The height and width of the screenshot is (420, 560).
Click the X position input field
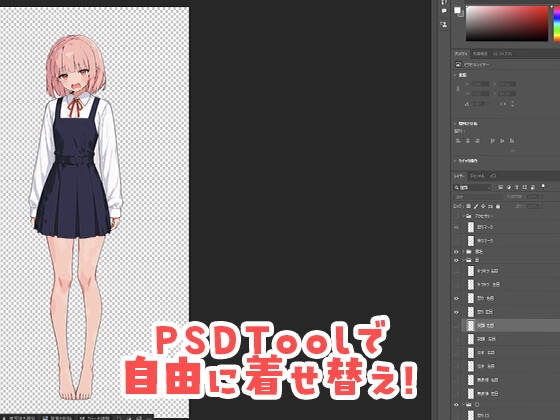click(507, 84)
